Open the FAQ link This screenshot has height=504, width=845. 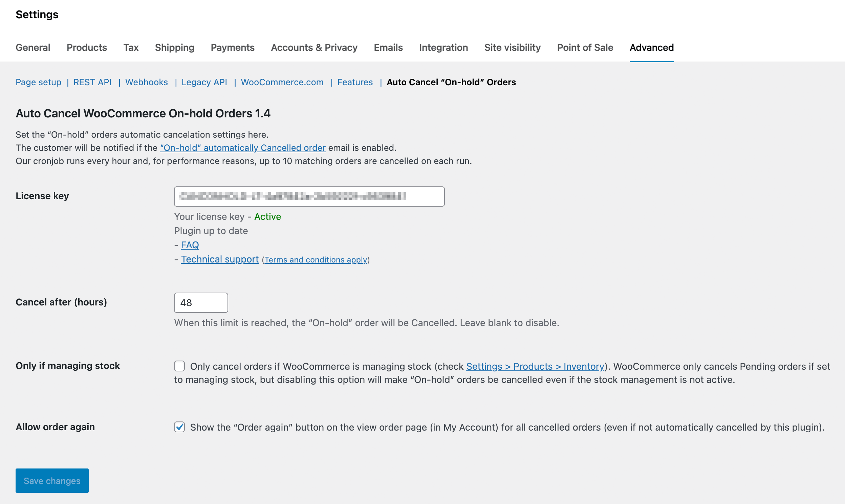tap(190, 245)
